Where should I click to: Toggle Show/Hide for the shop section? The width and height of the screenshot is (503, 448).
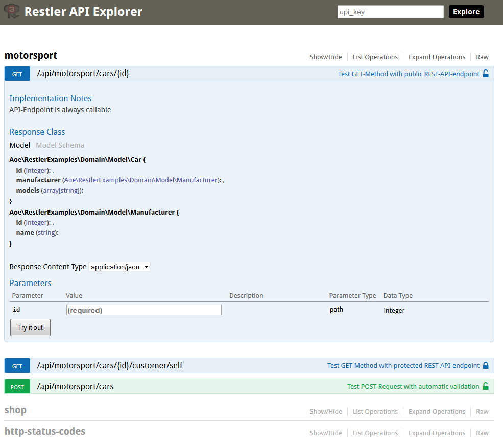[325, 411]
